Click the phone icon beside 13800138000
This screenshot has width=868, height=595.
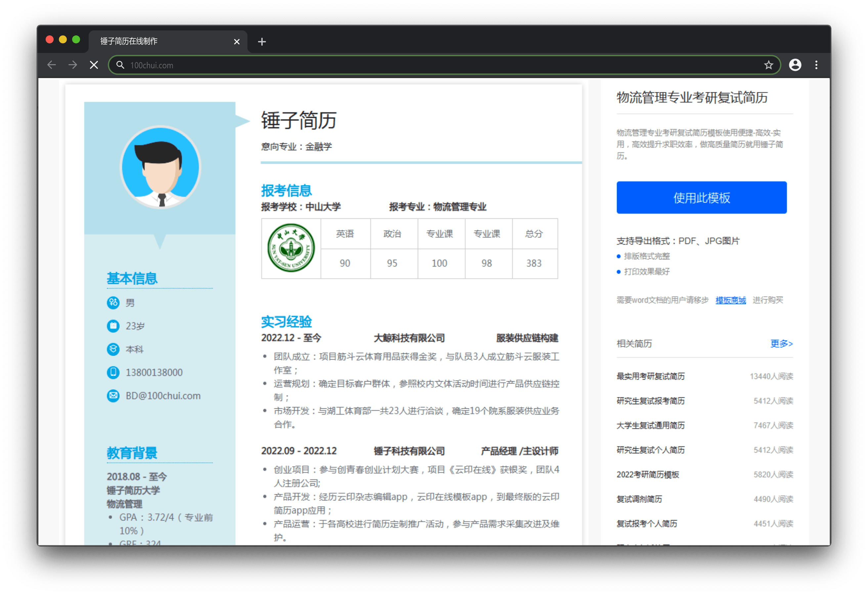tap(113, 372)
